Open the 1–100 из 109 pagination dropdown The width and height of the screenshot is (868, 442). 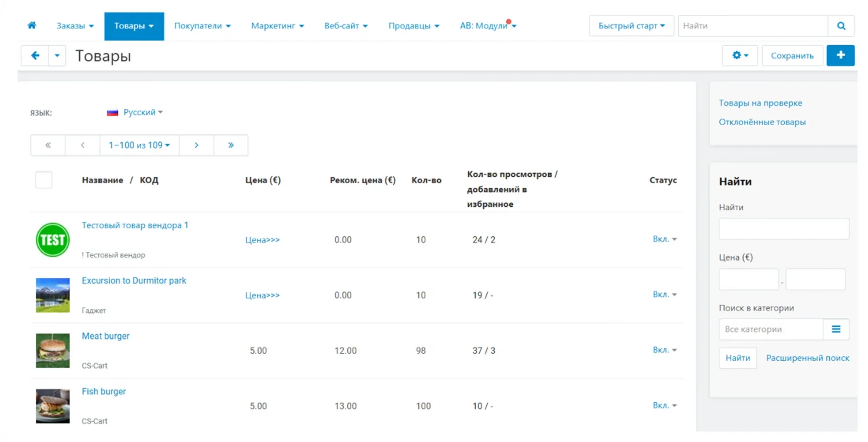(139, 145)
